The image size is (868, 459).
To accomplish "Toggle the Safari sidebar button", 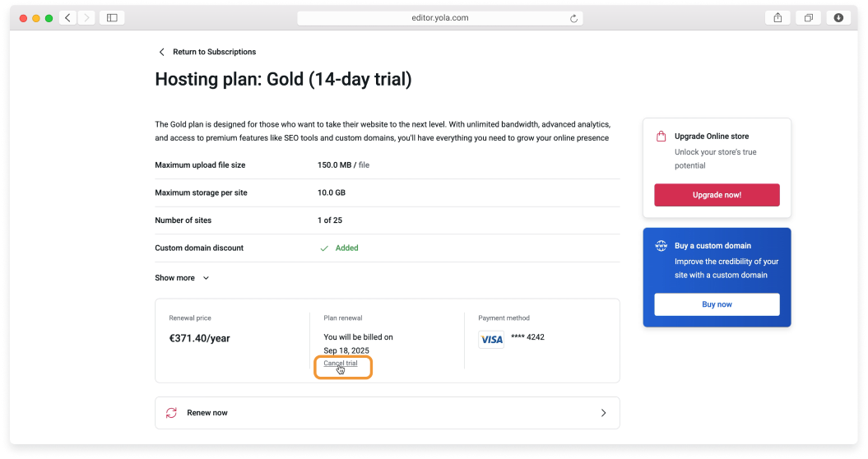I will 112,18.
